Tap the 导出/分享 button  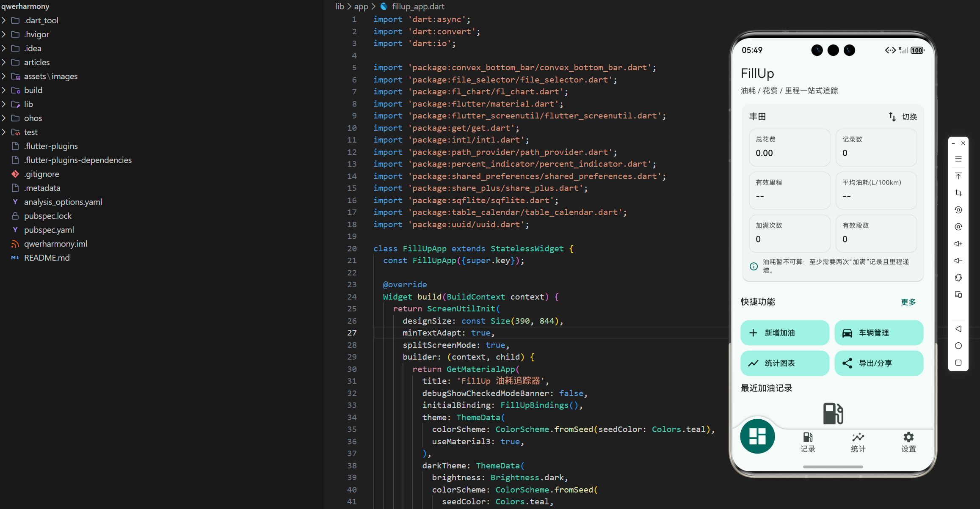pos(878,363)
